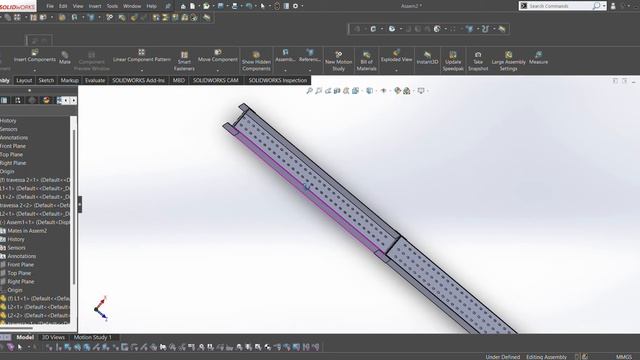Screen dimensions: 640x360
Task: Switch to the SOLIDWORKS Add-Ins tab
Action: point(138,80)
